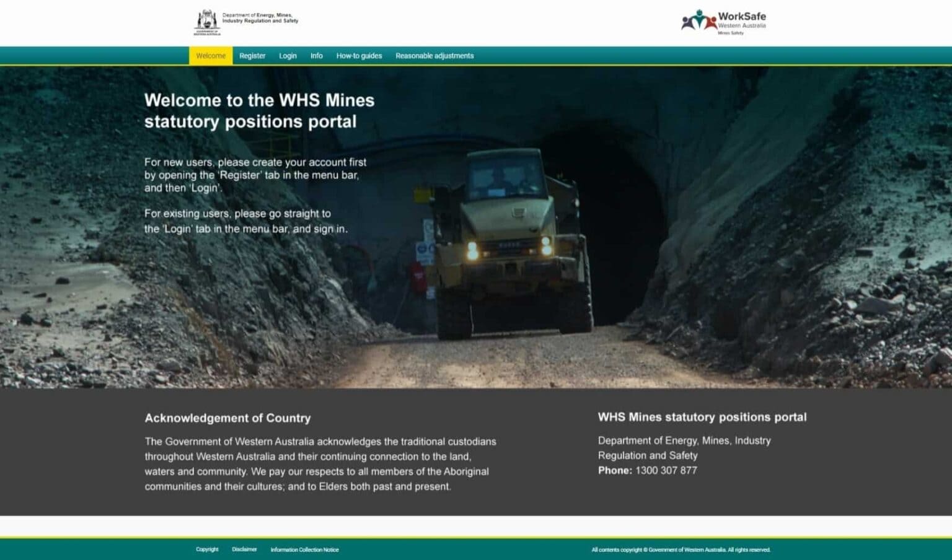
Task: View the Information Collection Notice
Action: tap(305, 549)
